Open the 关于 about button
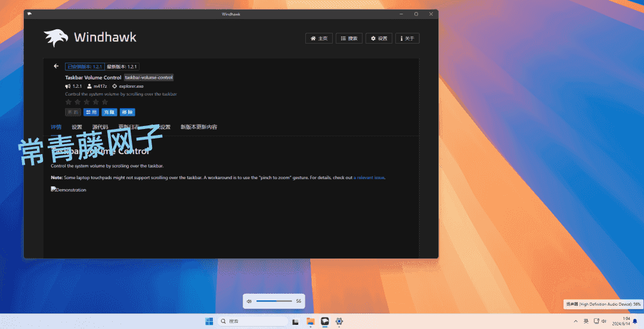The height and width of the screenshot is (329, 644). coord(407,38)
